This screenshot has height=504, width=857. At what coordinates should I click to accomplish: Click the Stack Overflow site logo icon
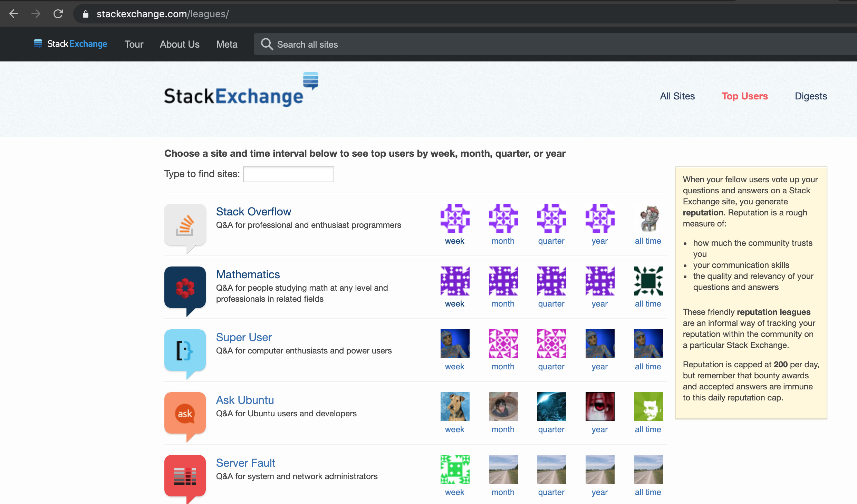click(x=185, y=225)
